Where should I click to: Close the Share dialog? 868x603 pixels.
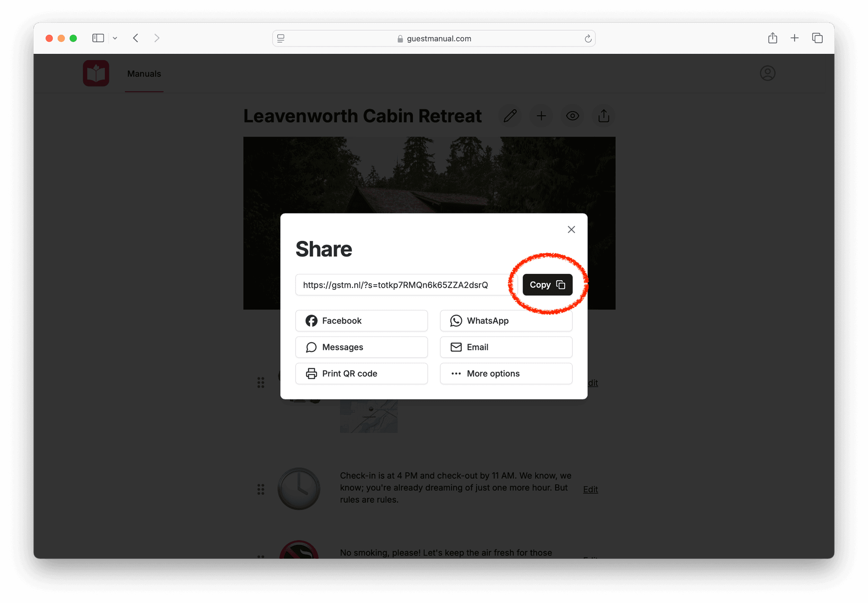571,230
